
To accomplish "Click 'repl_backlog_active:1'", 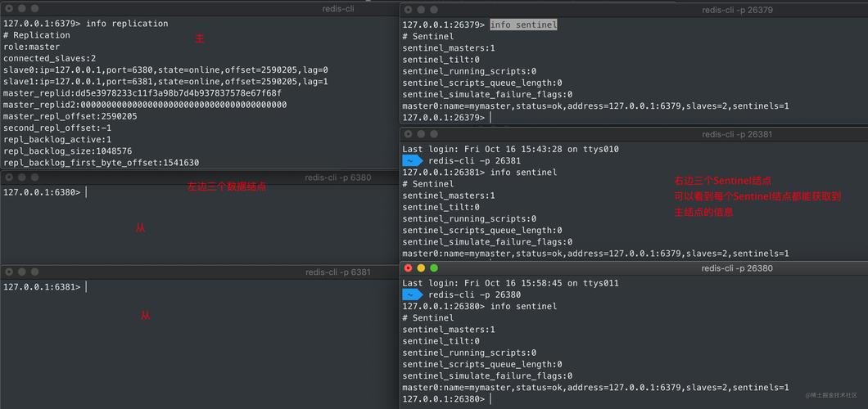I will pos(57,139).
